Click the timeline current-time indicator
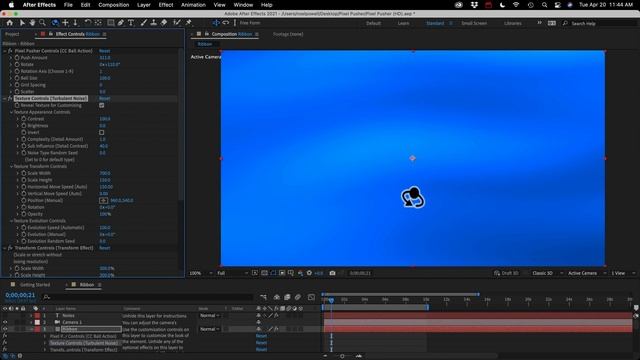Screen dimensions: 640x360 (331, 300)
